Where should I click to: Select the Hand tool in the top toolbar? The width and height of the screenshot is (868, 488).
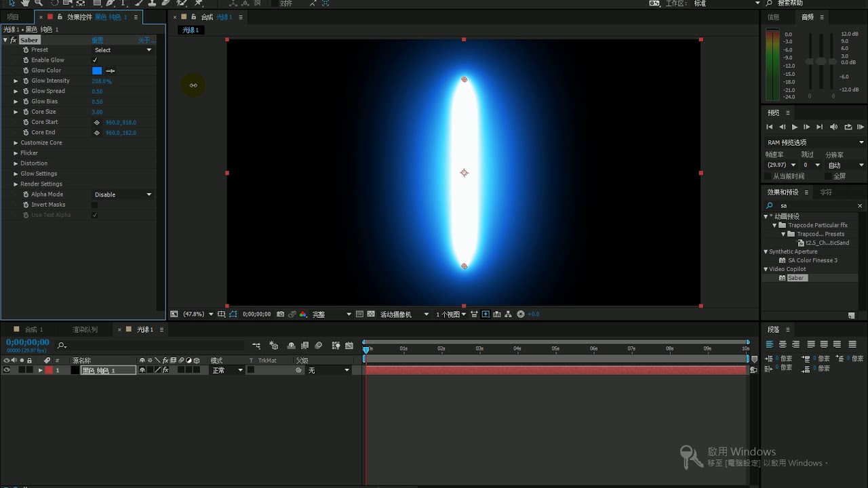pos(25,3)
